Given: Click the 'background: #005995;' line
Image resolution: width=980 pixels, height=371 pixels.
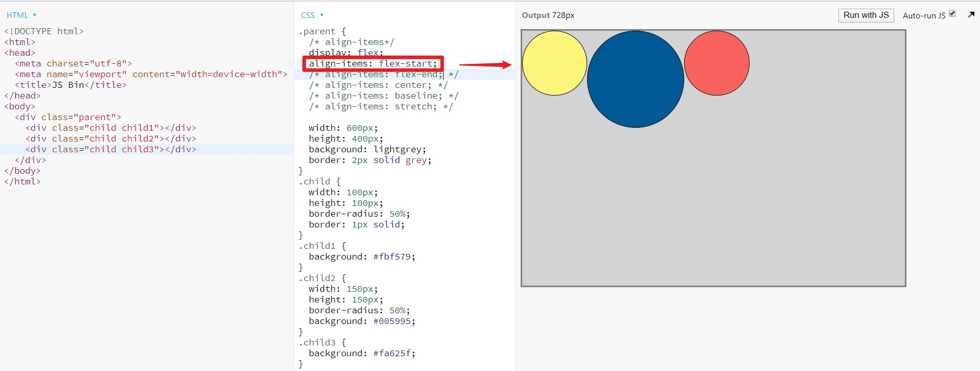Looking at the screenshot, I should (362, 321).
